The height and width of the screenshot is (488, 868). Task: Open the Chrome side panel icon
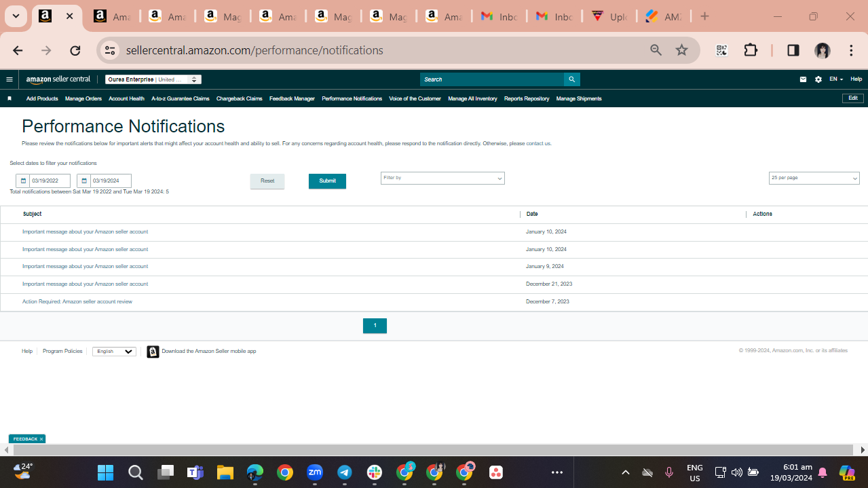793,50
